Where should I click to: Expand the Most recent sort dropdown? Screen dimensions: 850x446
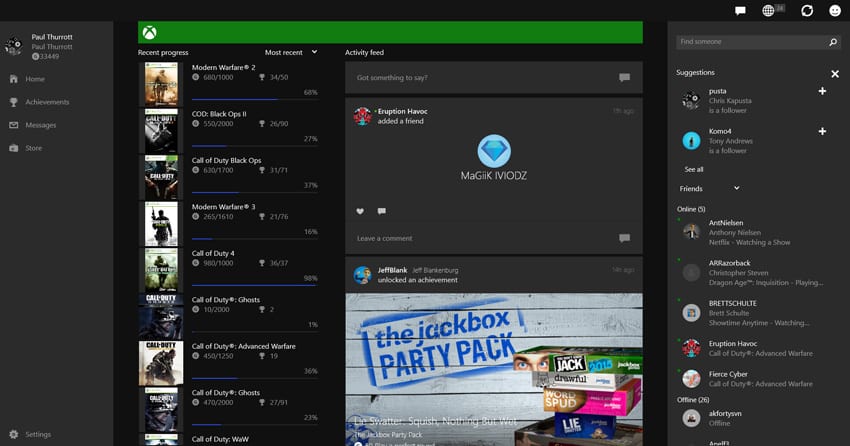click(x=291, y=52)
